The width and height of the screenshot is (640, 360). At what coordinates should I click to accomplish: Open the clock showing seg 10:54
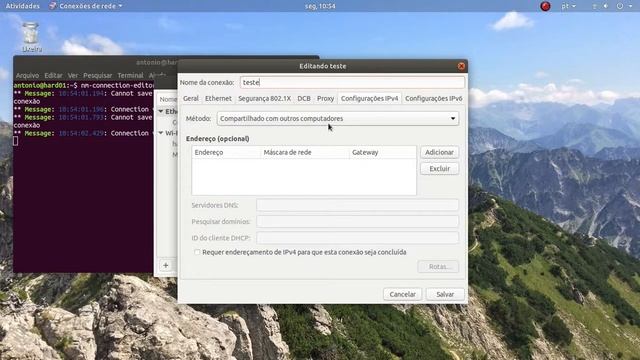[320, 6]
